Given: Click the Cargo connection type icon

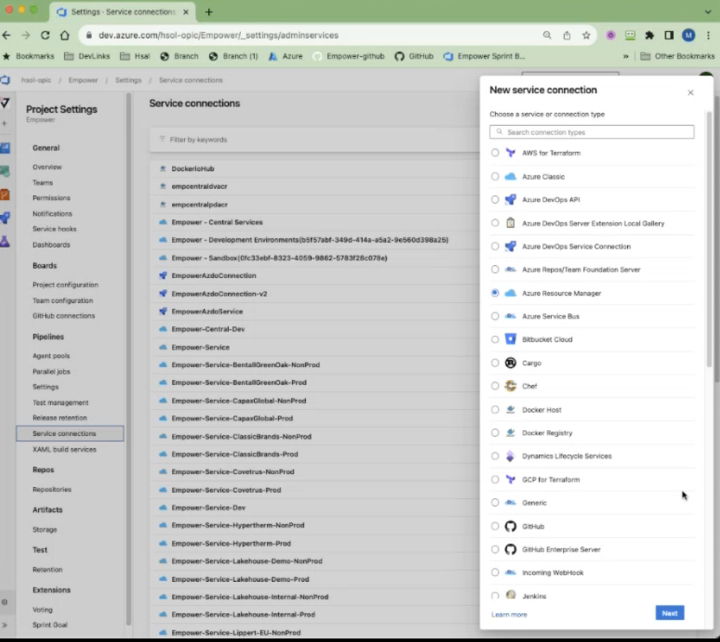Looking at the screenshot, I should [510, 363].
